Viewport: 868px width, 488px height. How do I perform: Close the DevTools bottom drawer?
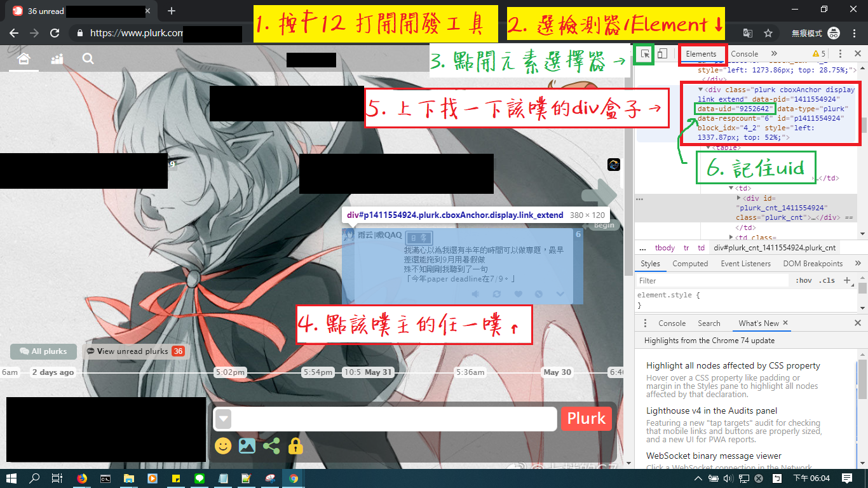(858, 323)
